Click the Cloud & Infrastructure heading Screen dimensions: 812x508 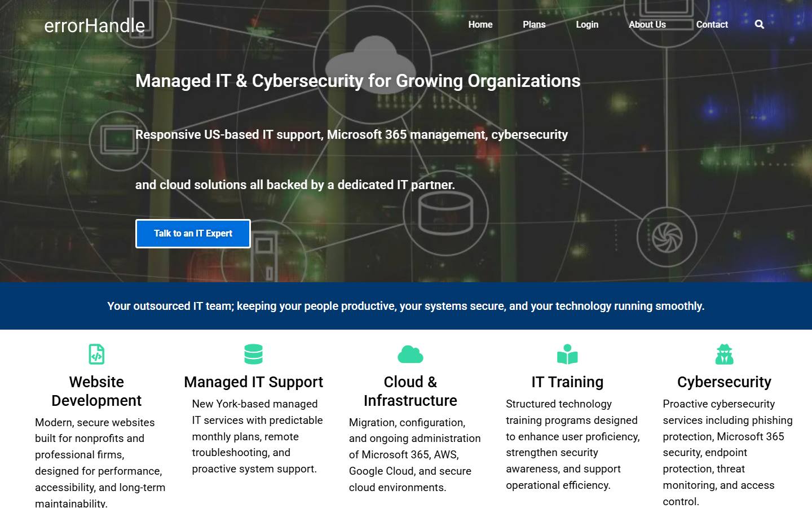point(411,391)
